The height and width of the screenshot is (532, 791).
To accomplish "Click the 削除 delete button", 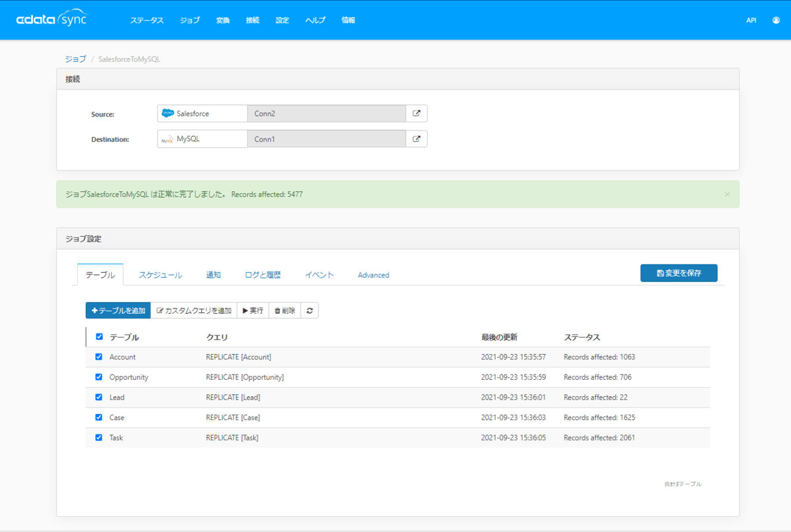I will [285, 310].
